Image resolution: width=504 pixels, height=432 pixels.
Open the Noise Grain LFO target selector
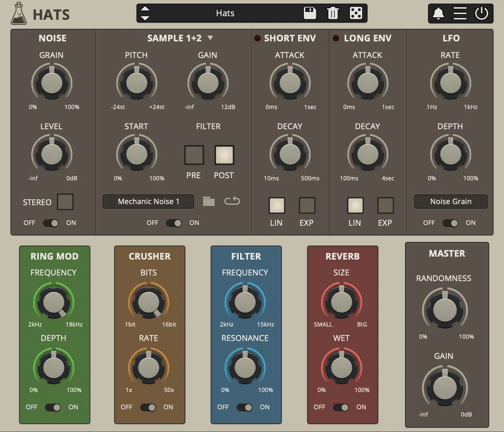[451, 201]
